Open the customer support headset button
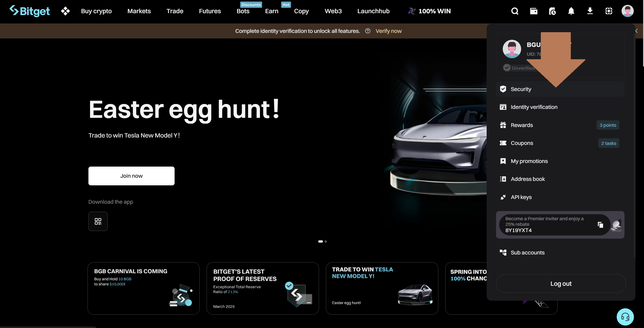 click(x=625, y=317)
